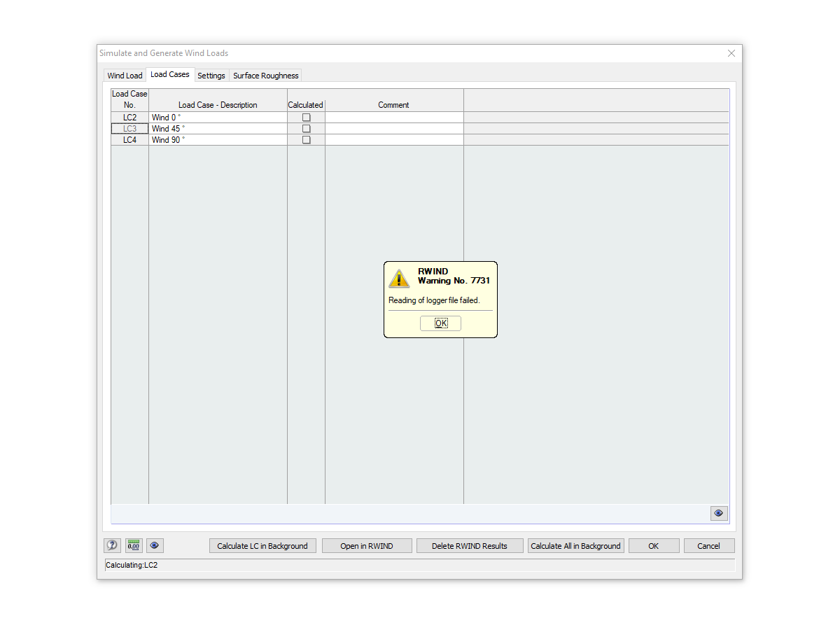
Task: Click the Cancel button
Action: pyautogui.click(x=708, y=546)
